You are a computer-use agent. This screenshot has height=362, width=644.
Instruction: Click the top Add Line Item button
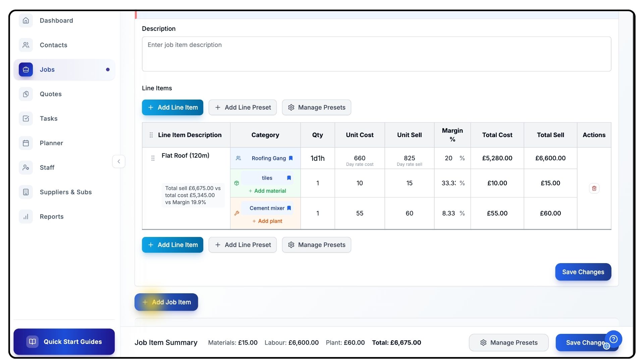coord(172,108)
